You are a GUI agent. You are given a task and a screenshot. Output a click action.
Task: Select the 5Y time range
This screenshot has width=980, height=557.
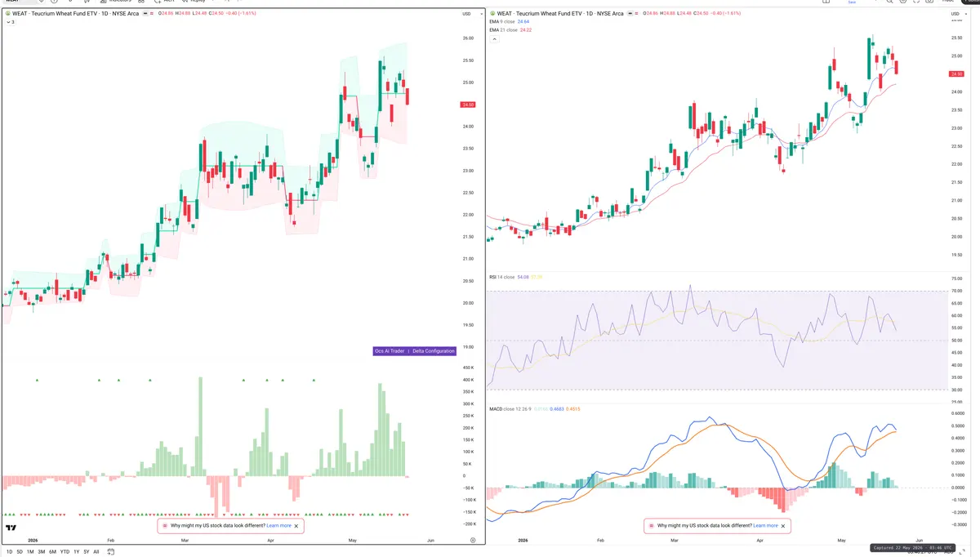click(86, 552)
